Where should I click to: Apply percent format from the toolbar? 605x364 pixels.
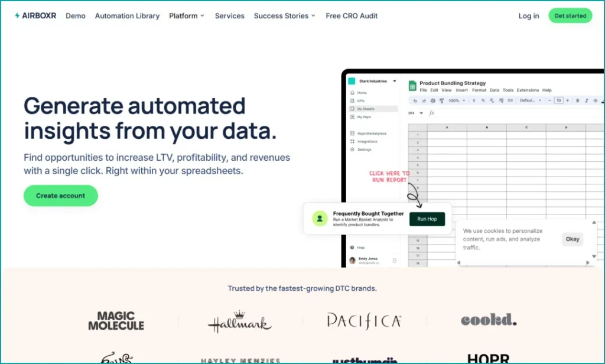click(x=483, y=100)
